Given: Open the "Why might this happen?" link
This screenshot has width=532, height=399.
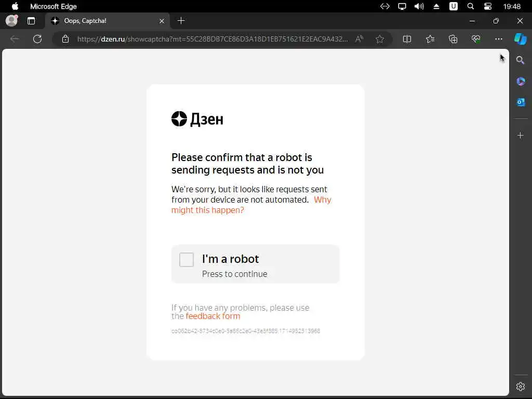Looking at the screenshot, I should click(251, 205).
